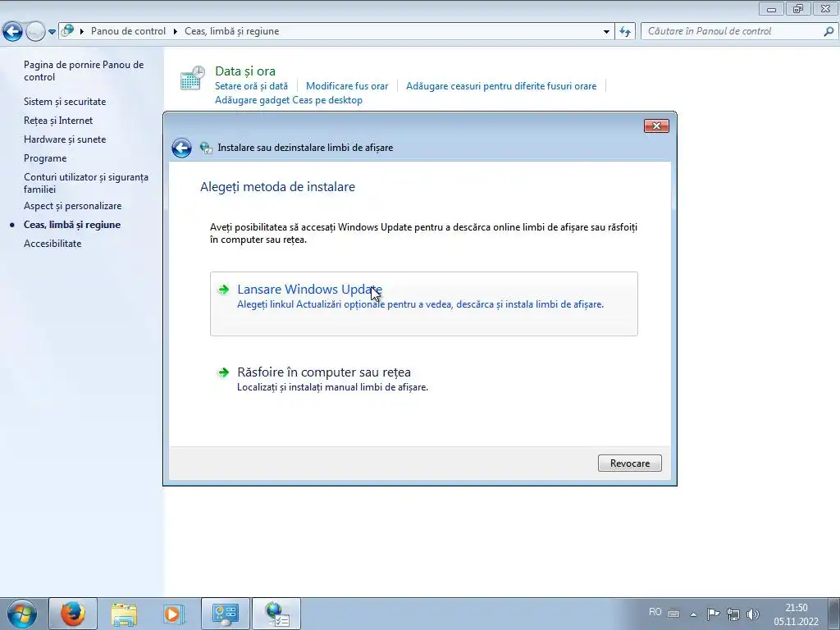Click the Action Center flag icon
This screenshot has height=630, width=840.
713,614
